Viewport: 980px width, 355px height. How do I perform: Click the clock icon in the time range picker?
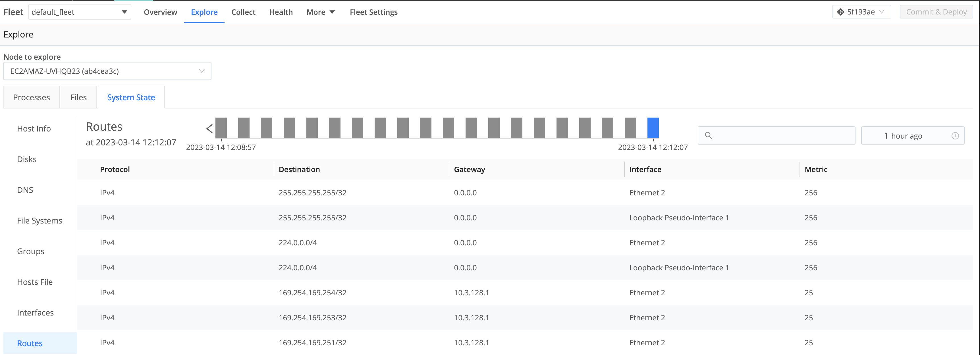[x=956, y=135]
